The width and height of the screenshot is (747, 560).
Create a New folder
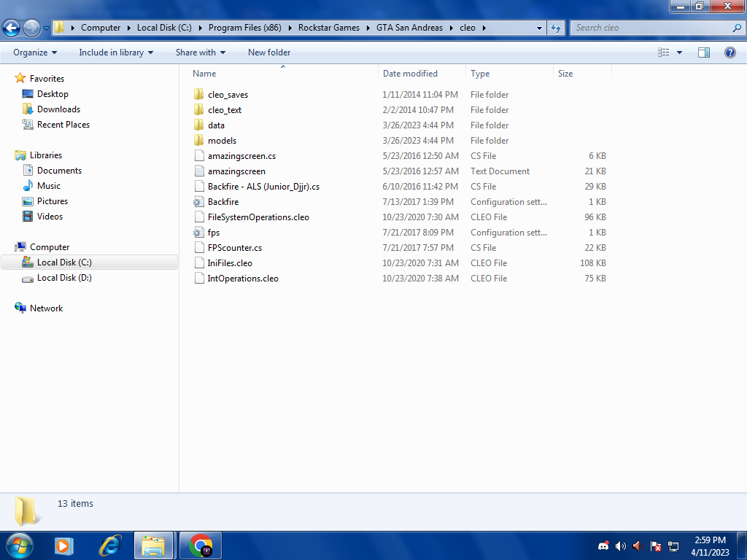(268, 52)
